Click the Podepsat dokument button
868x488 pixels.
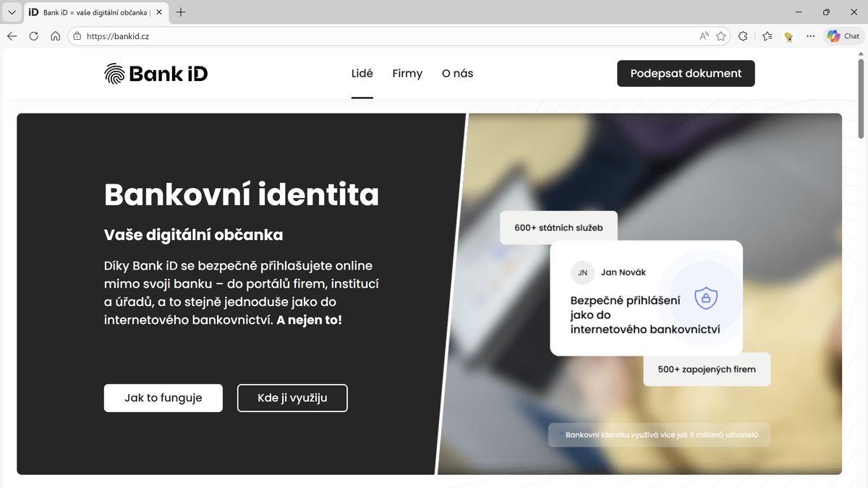click(x=686, y=73)
